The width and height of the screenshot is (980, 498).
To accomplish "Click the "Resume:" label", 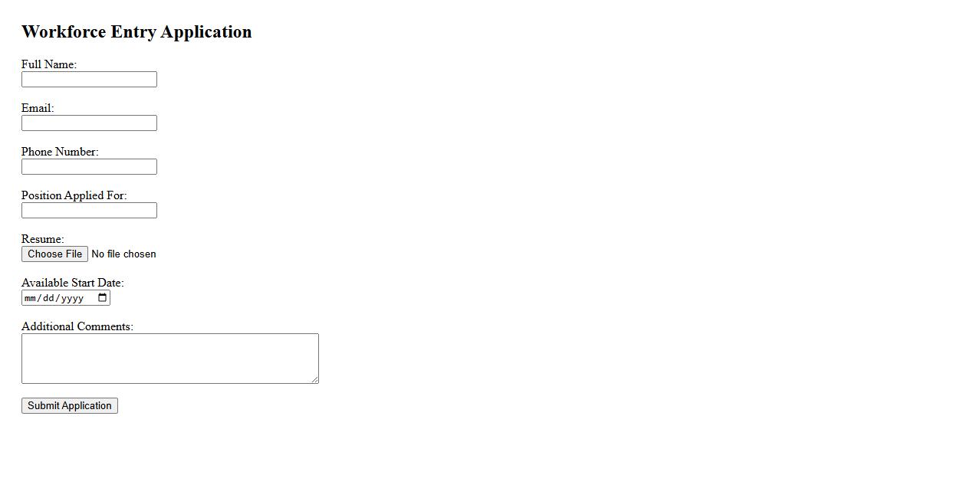I will tap(43, 239).
